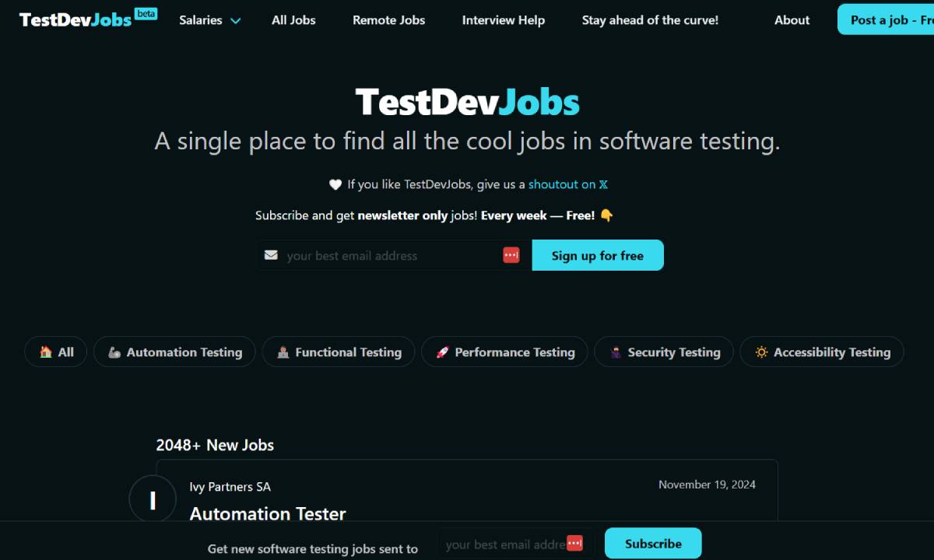Filter jobs by Functional Testing
934x560 pixels.
point(339,352)
